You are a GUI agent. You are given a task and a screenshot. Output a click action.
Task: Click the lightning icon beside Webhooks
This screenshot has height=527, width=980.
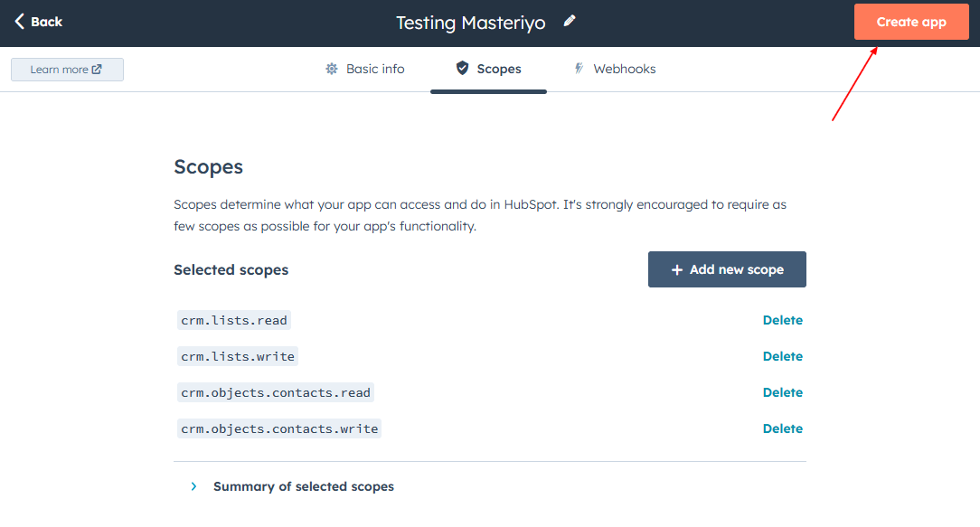[x=579, y=68]
